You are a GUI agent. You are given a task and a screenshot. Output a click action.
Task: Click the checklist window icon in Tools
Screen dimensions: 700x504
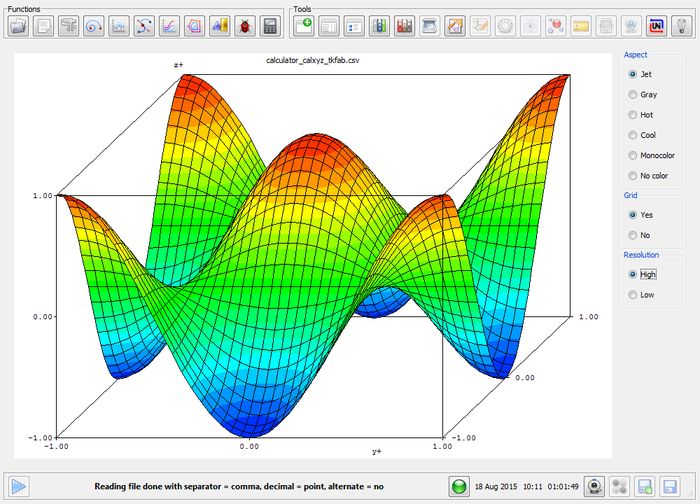354,26
